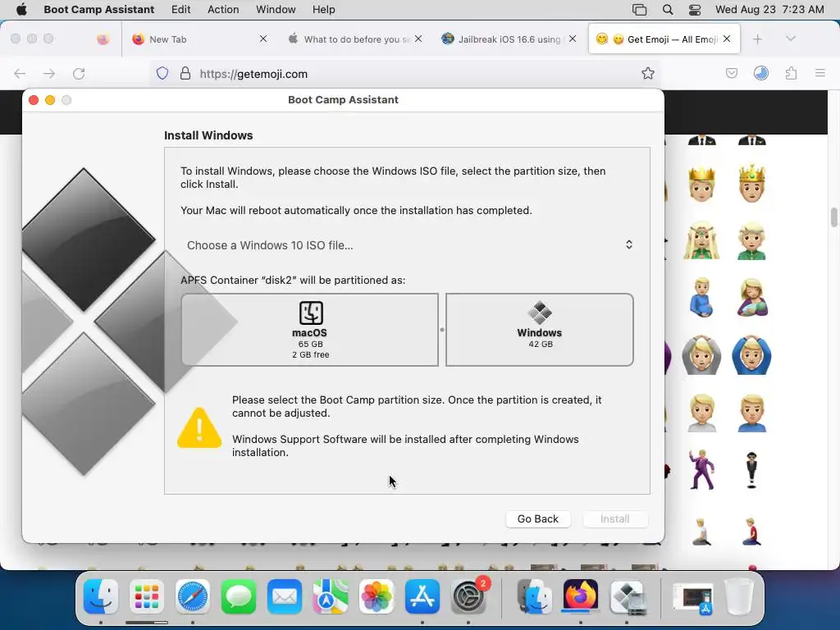Open Photos app in Dock

[x=376, y=596]
